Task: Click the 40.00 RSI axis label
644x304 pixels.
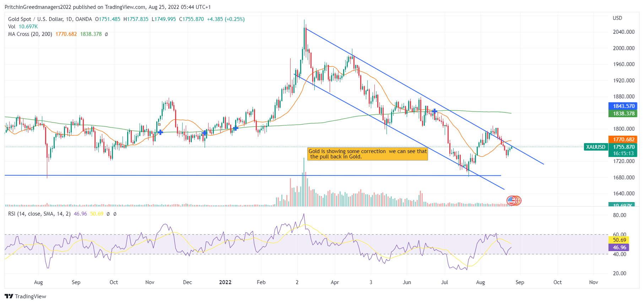Action: pyautogui.click(x=619, y=254)
